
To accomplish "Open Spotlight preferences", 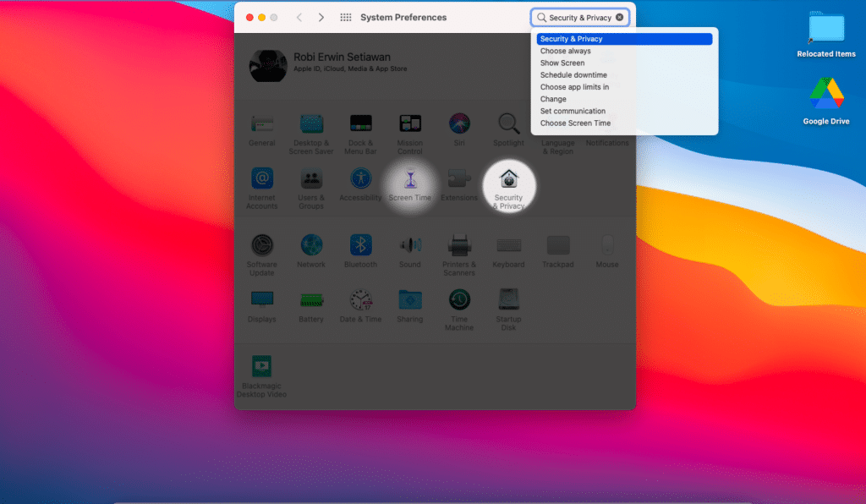I will tap(508, 130).
